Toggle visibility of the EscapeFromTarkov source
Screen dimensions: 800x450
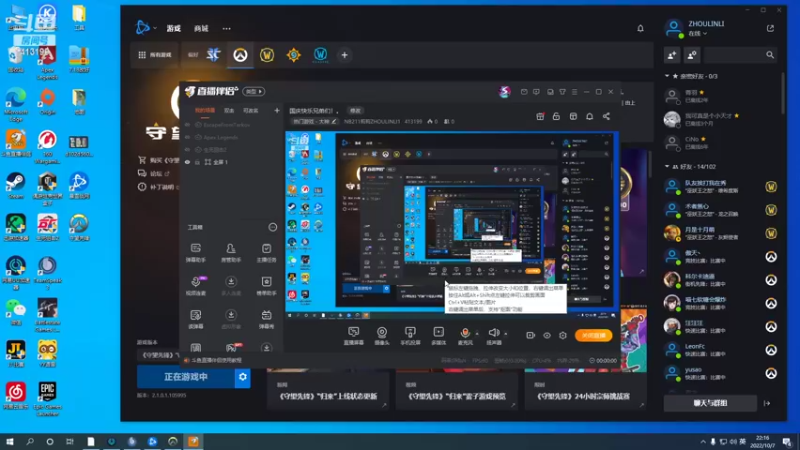[x=188, y=124]
